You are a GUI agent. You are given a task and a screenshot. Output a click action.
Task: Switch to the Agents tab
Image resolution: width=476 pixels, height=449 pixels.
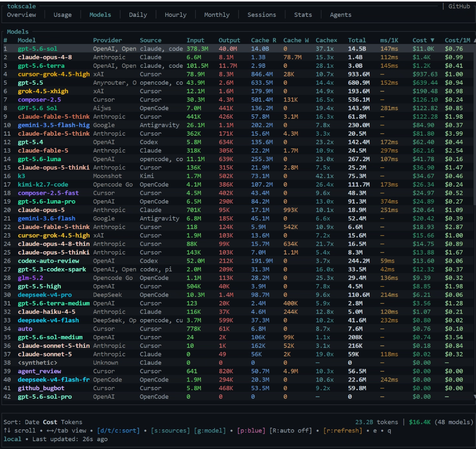[x=341, y=15]
